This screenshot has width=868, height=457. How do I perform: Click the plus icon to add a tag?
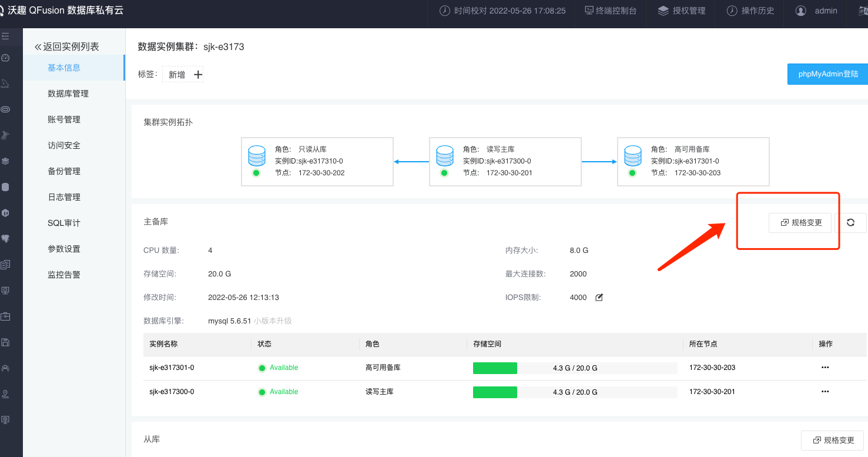click(x=198, y=74)
